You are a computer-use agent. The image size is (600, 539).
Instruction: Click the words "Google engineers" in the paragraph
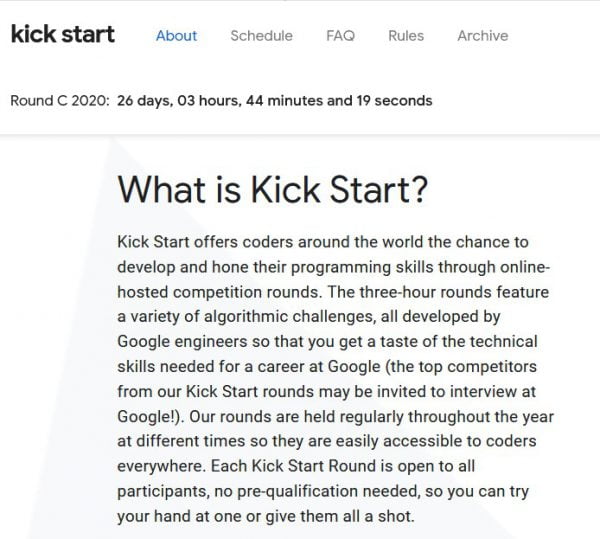coord(179,341)
